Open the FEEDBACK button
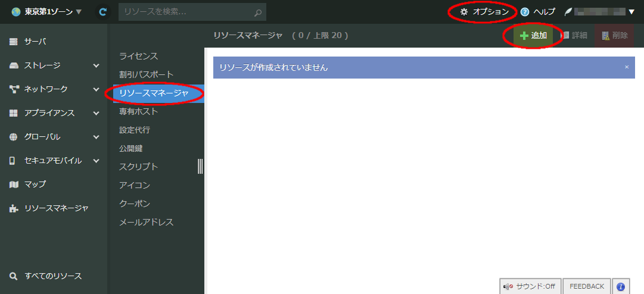The width and height of the screenshot is (644, 294). (x=587, y=286)
